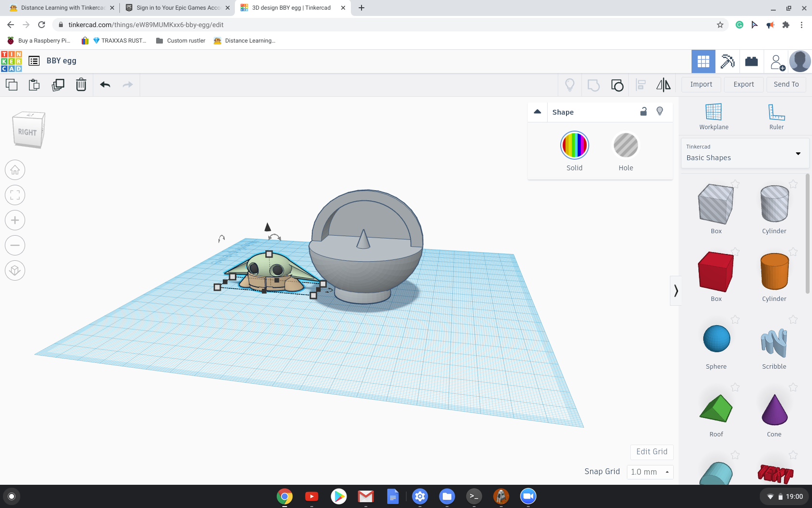Viewport: 812px width, 508px height.
Task: Click the BBY egg design name
Action: point(61,61)
